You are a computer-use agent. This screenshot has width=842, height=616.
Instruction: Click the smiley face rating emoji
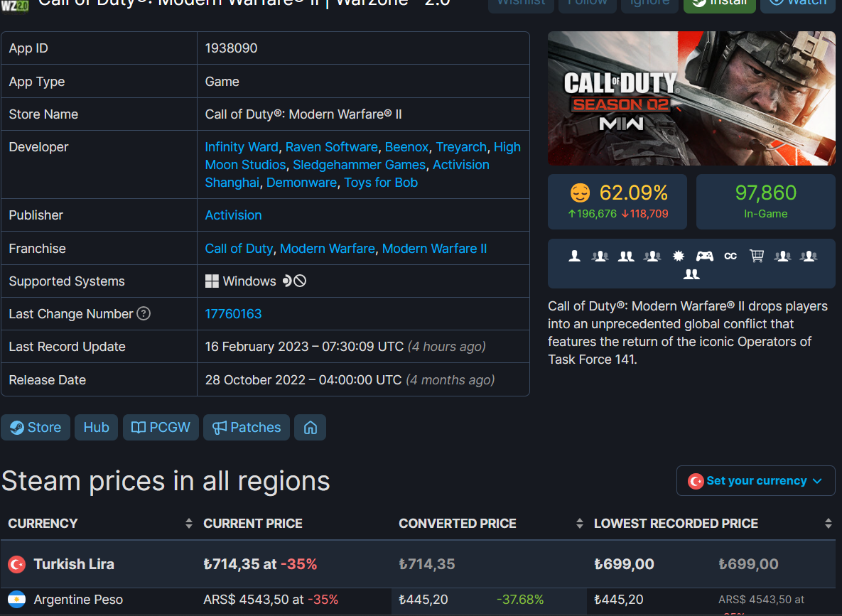click(x=580, y=193)
